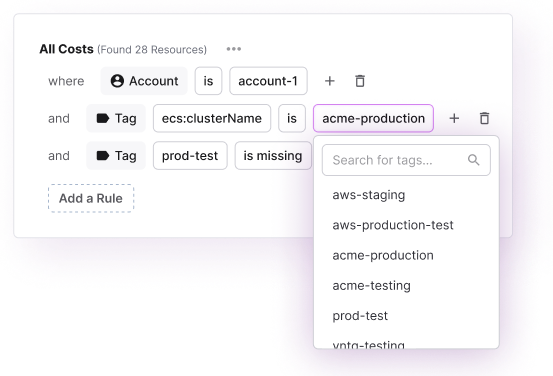Screen dimensions: 553x376
Task: Click the plus icon in the Account rule row
Action: tap(329, 81)
